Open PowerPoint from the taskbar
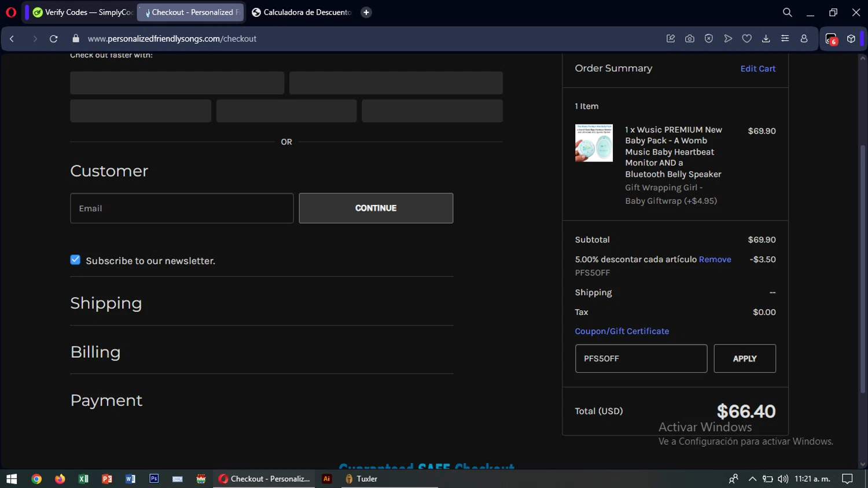 click(107, 479)
